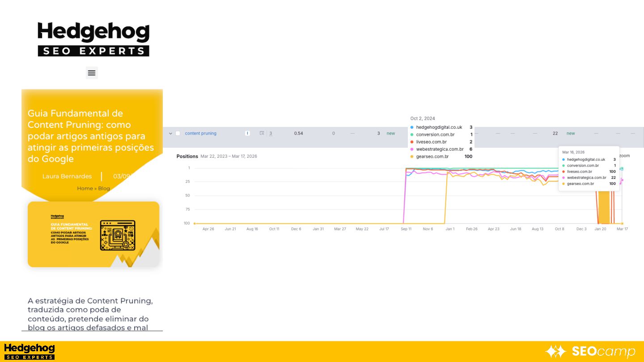Click the Hedgehog SEO Experts header logo
Screen dimensions: 644x362
[93, 39]
